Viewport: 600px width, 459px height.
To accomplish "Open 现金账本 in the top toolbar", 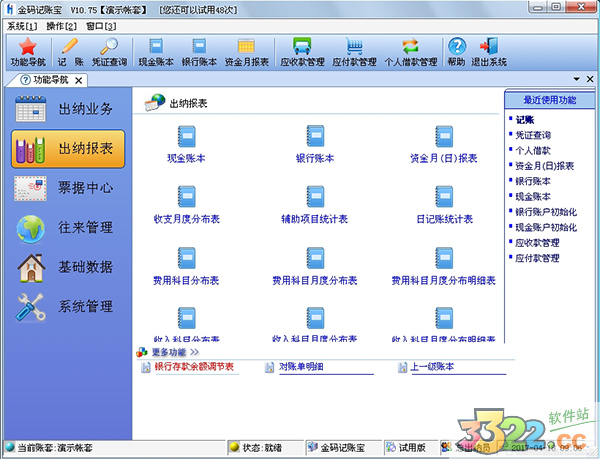I will 156,52.
